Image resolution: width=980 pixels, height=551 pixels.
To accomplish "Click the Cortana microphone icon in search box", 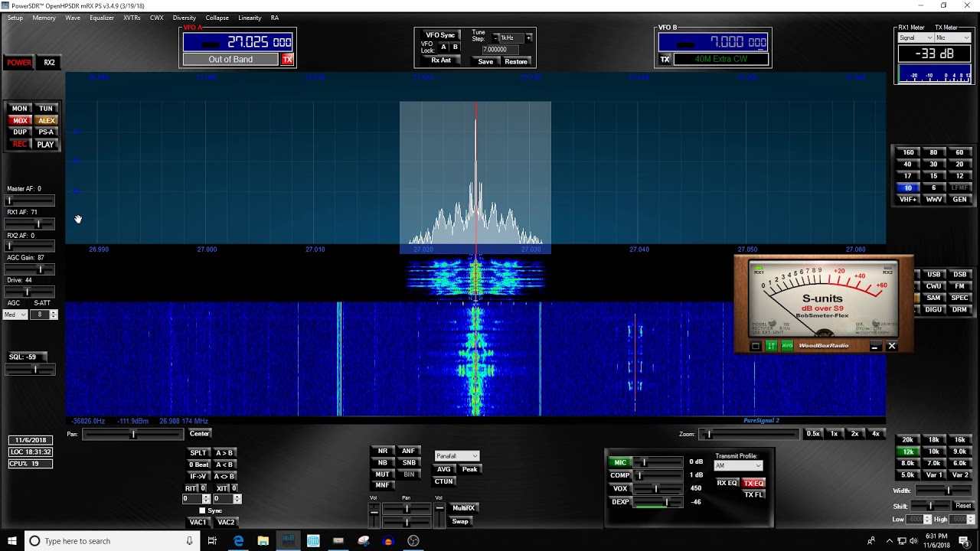I will pyautogui.click(x=189, y=541).
